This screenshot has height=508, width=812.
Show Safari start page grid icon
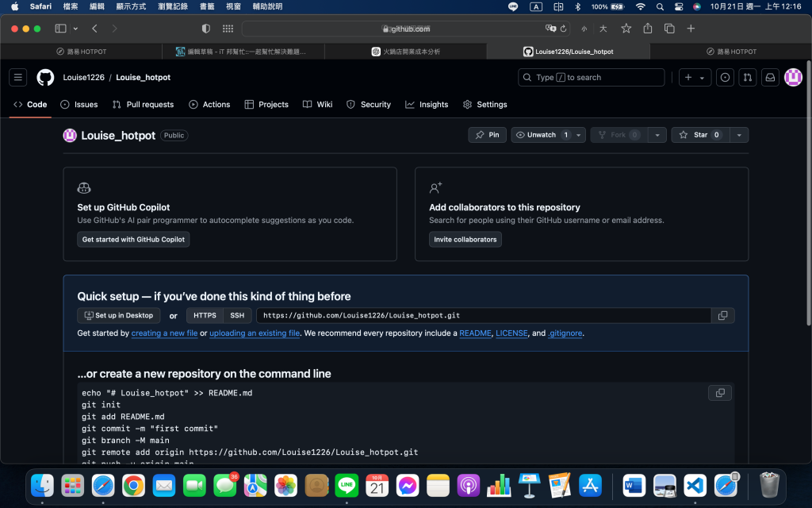click(x=228, y=29)
